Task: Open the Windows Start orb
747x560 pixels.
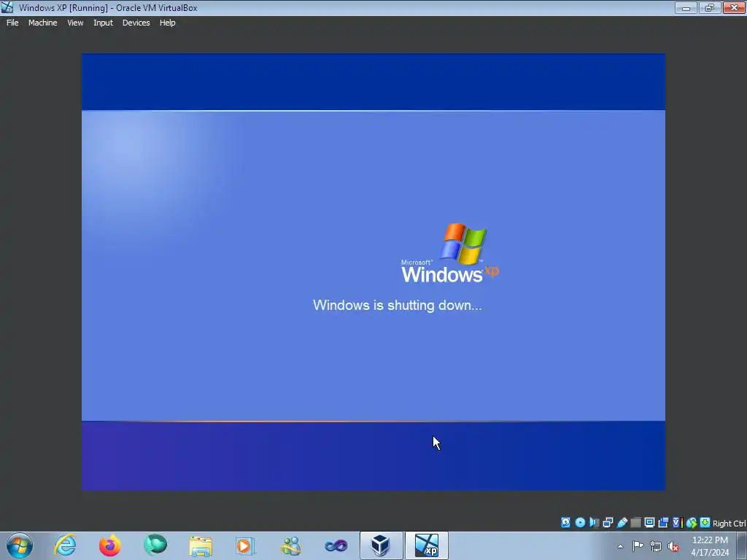Action: 20,545
